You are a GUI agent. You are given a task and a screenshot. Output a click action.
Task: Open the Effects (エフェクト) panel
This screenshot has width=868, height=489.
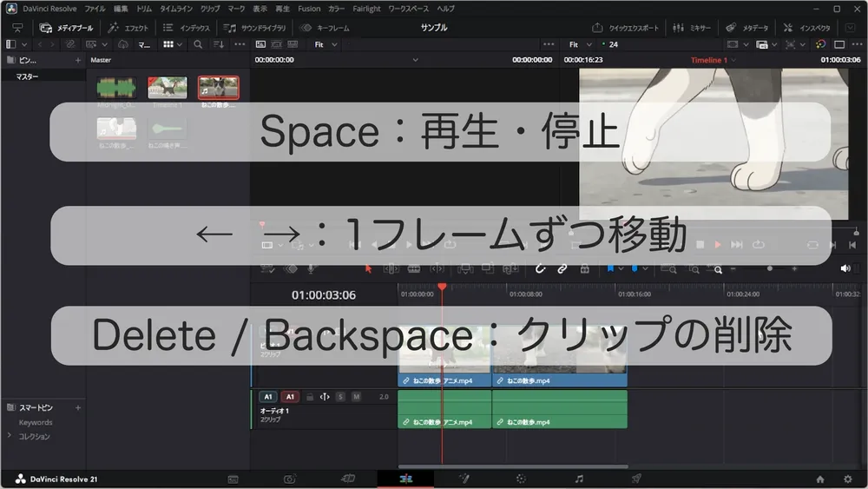pos(128,28)
